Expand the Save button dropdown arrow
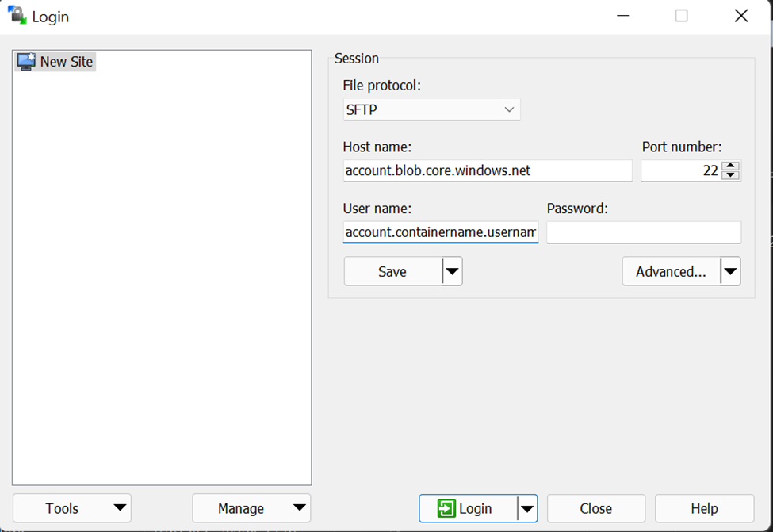 click(x=452, y=271)
